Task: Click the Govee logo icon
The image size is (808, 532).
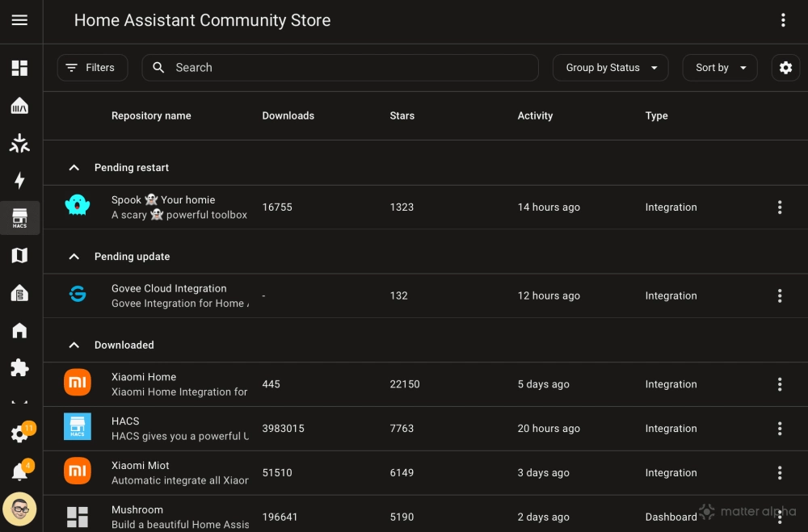Action: [78, 294]
